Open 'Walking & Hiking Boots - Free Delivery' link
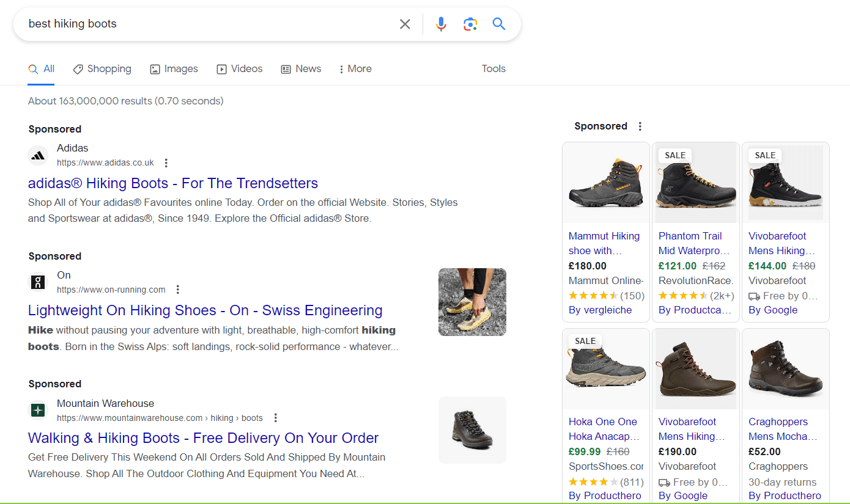The width and height of the screenshot is (850, 504). (x=204, y=438)
